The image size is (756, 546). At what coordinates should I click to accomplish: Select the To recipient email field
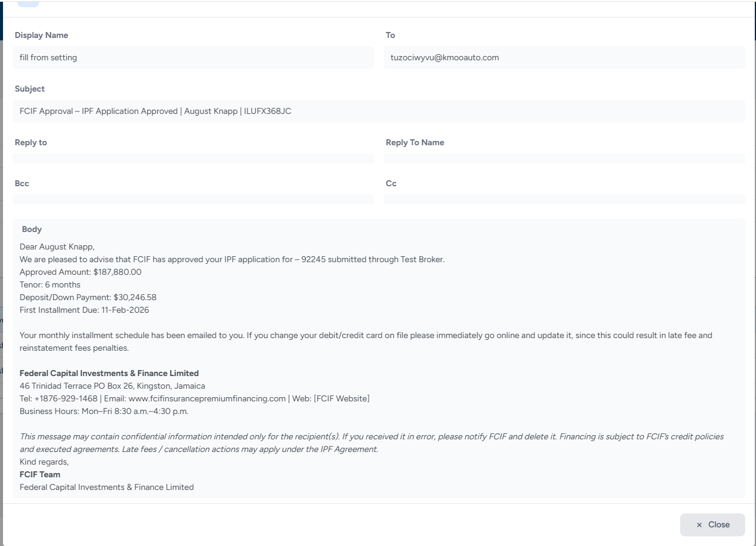[x=564, y=58]
